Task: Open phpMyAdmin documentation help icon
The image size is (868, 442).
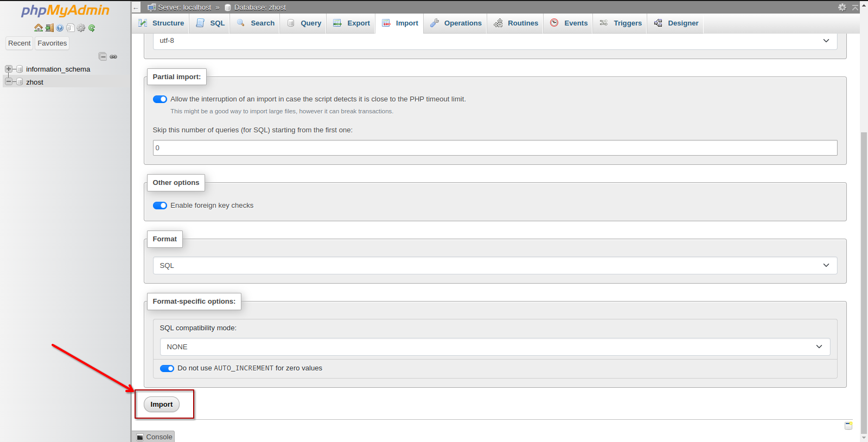Action: click(60, 28)
